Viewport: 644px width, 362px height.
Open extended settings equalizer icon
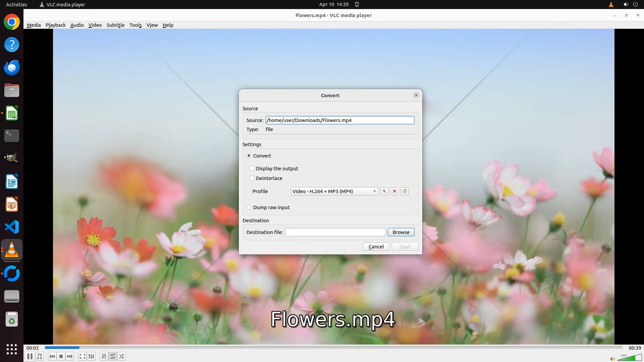click(x=91, y=356)
